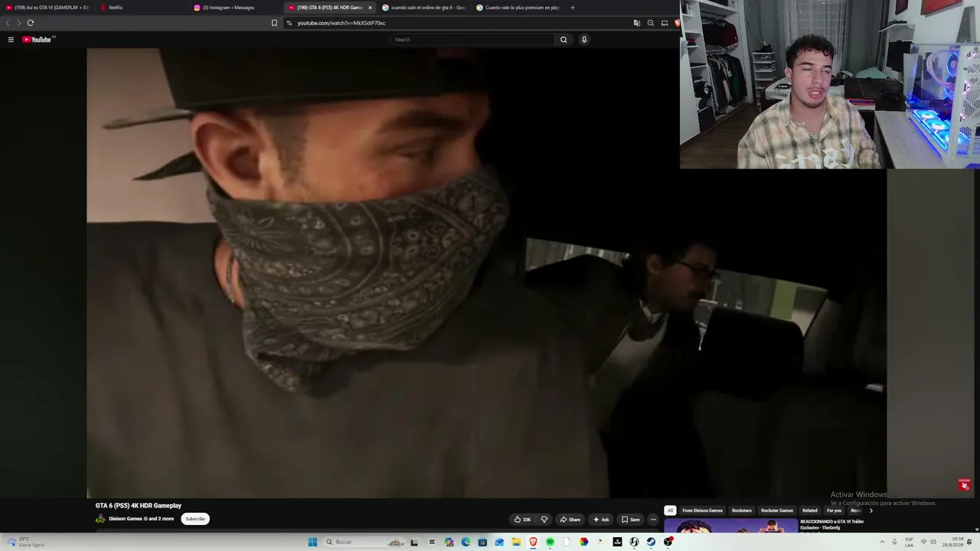Open more actions three-dot menu
The image size is (980, 551).
click(653, 520)
